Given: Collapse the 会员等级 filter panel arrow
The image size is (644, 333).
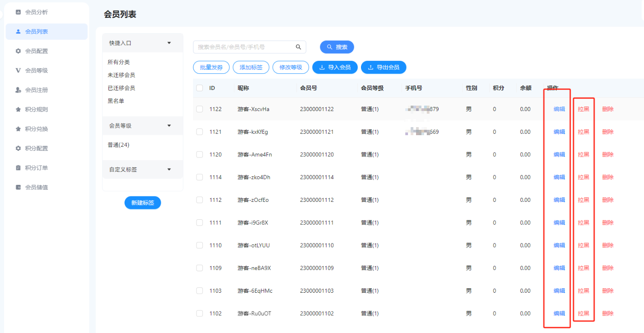Looking at the screenshot, I should (x=169, y=126).
